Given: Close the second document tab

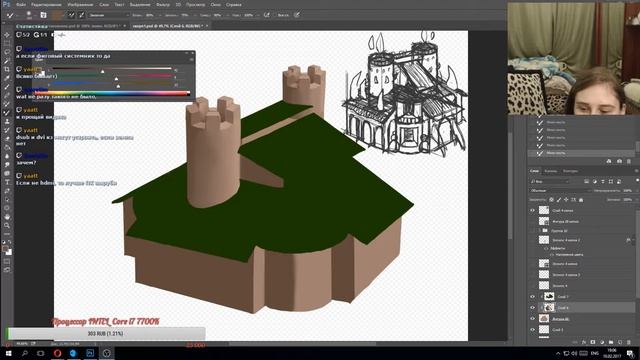Looking at the screenshot, I should 207,26.
